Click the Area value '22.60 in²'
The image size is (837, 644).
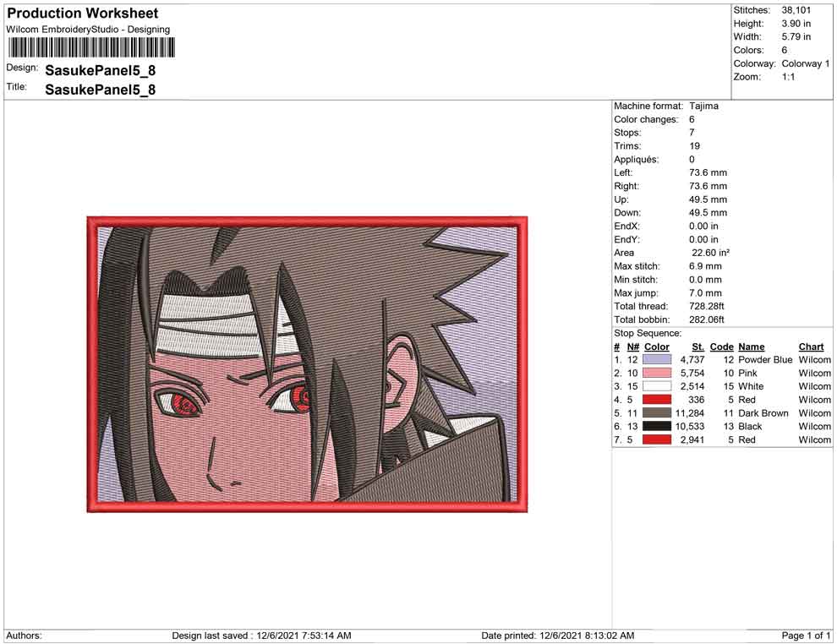(x=710, y=253)
